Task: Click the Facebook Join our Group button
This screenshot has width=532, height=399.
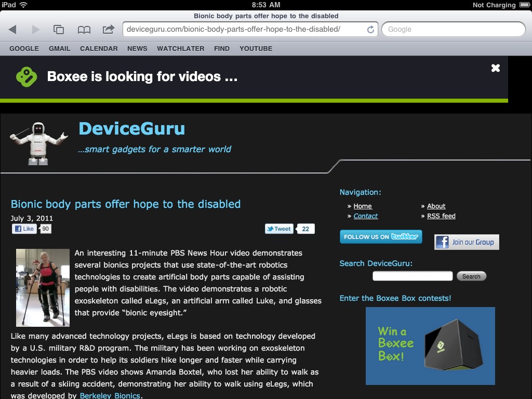Action: (467, 242)
